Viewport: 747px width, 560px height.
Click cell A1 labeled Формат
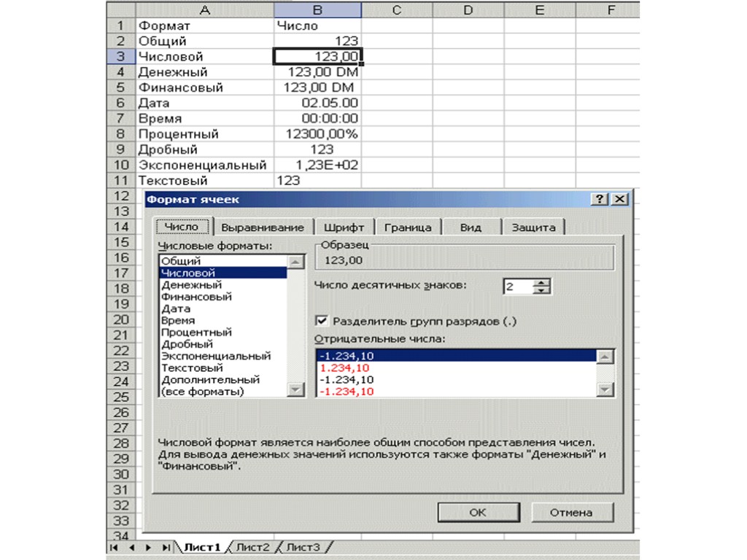point(205,26)
